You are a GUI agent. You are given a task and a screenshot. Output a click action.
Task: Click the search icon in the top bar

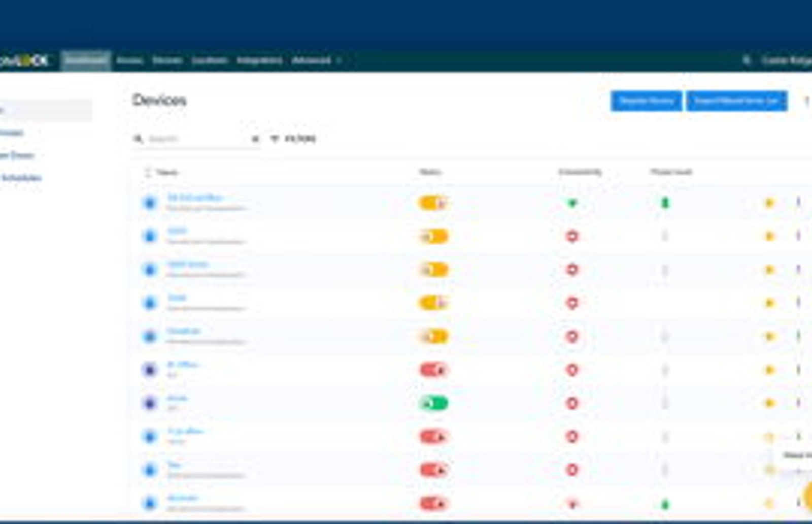coord(747,60)
